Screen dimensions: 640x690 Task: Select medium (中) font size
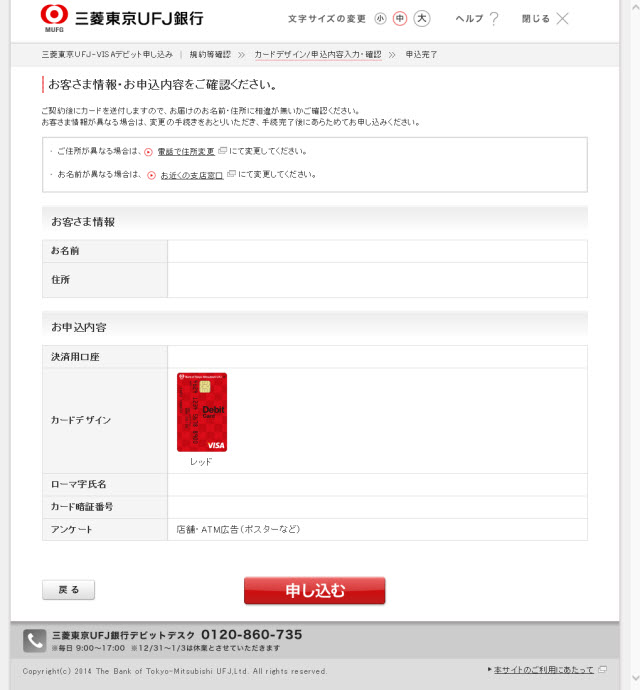tap(400, 18)
